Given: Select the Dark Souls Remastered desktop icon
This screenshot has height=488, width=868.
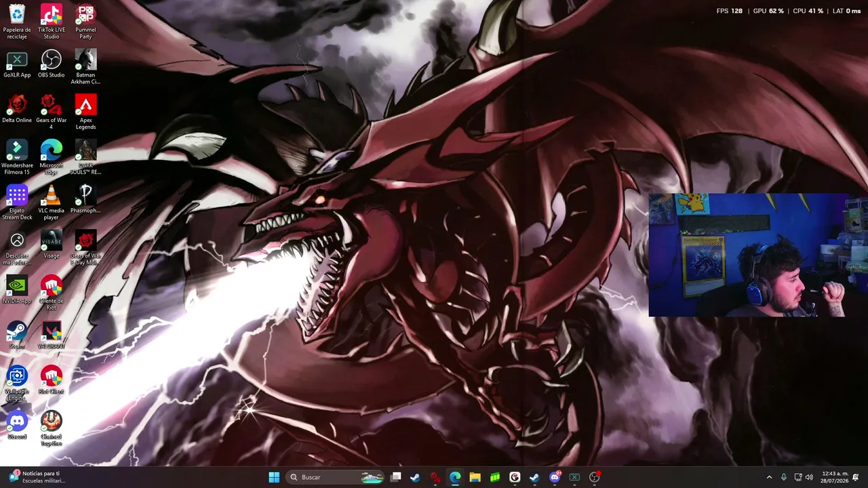Looking at the screenshot, I should pos(85,158).
